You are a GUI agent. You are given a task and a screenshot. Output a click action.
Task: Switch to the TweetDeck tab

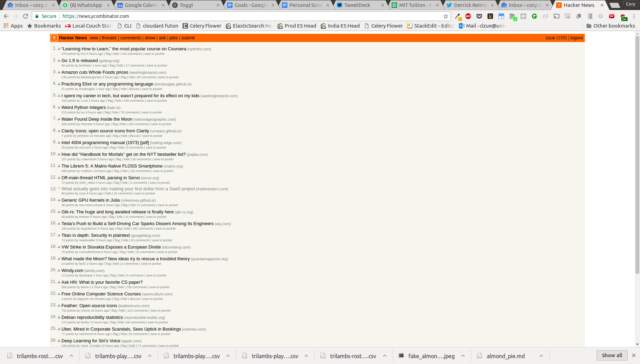[361, 5]
